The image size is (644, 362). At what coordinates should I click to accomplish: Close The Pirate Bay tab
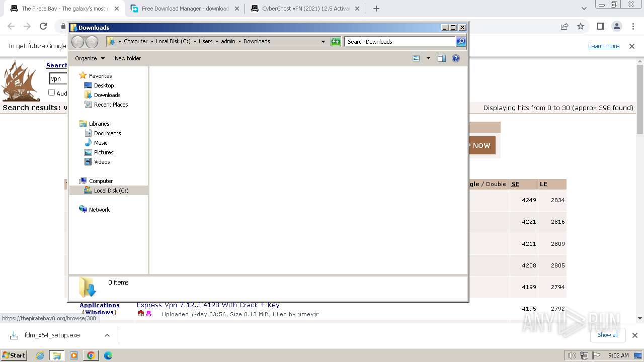tap(116, 9)
